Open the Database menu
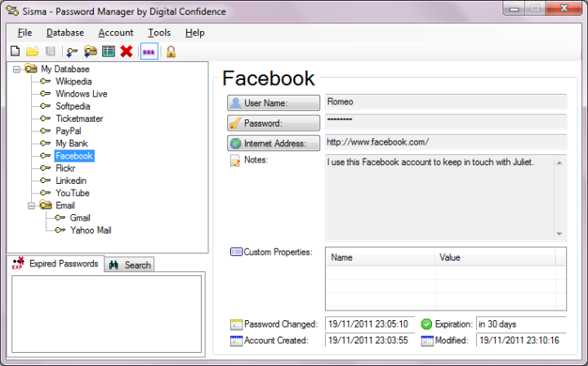 (65, 33)
